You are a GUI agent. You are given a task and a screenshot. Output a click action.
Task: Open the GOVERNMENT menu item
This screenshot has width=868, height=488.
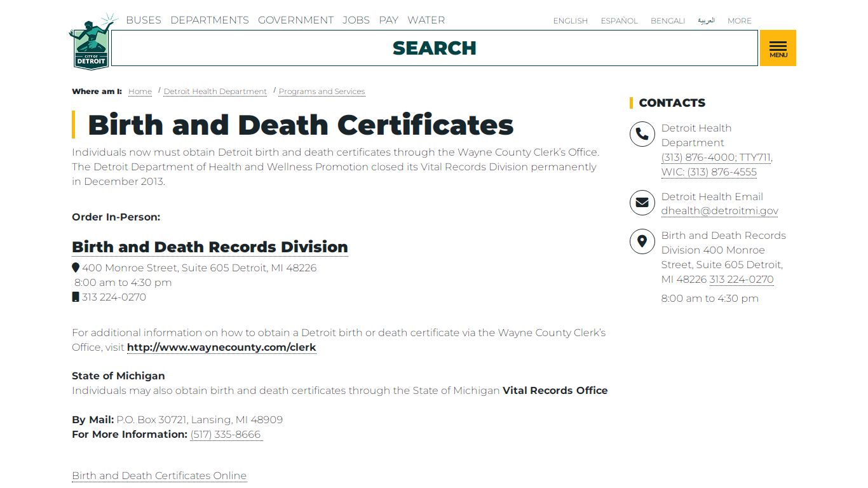(x=295, y=20)
